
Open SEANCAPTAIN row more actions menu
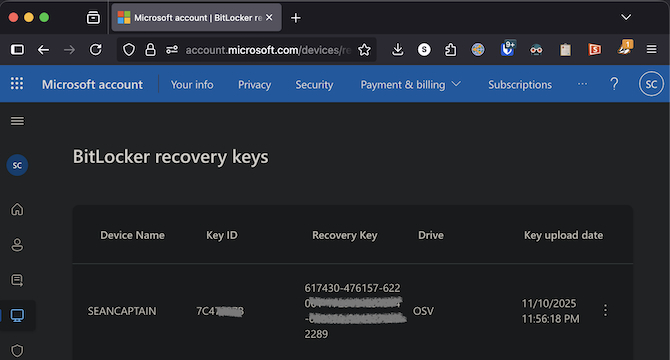[605, 310]
